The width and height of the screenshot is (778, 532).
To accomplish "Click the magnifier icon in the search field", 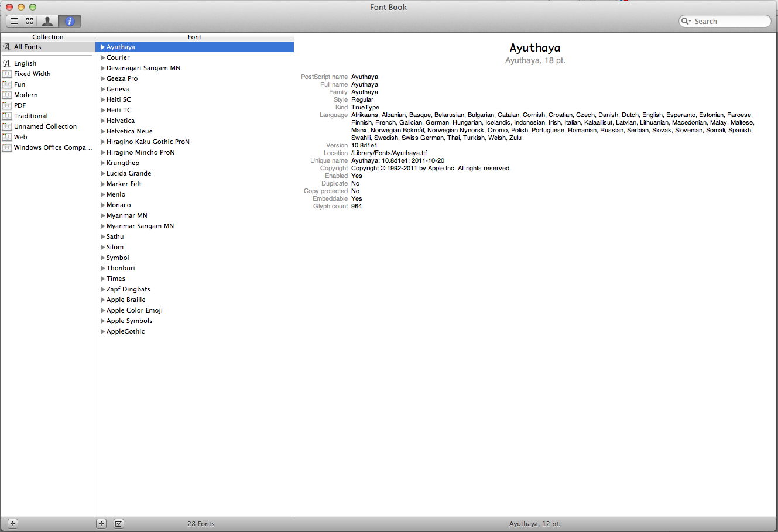I will tap(686, 21).
